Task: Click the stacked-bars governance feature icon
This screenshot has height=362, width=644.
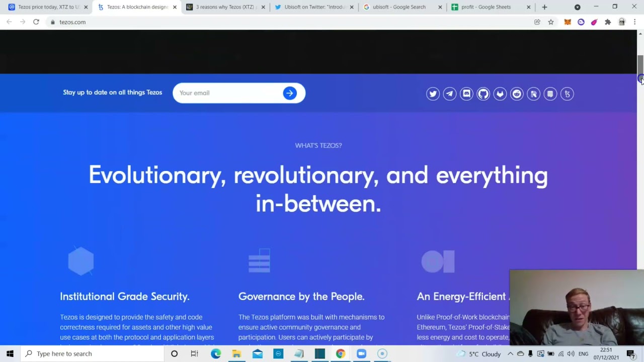Action: [x=259, y=261]
